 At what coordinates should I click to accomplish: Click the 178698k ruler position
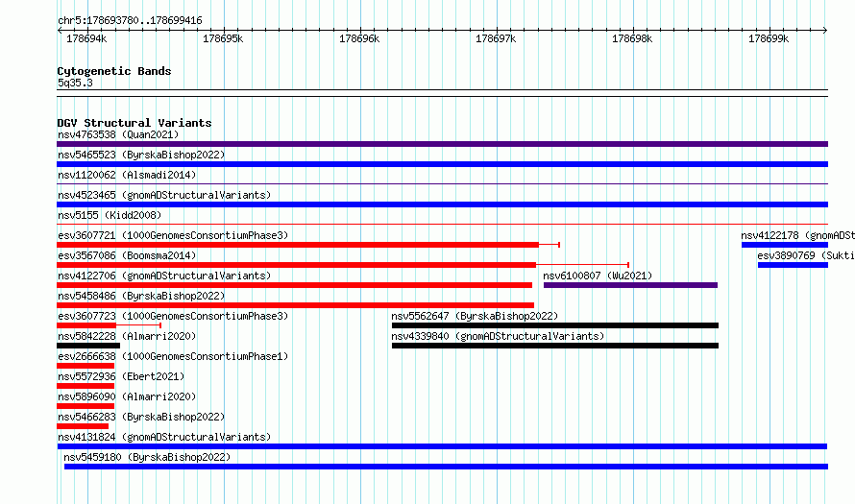(632, 38)
